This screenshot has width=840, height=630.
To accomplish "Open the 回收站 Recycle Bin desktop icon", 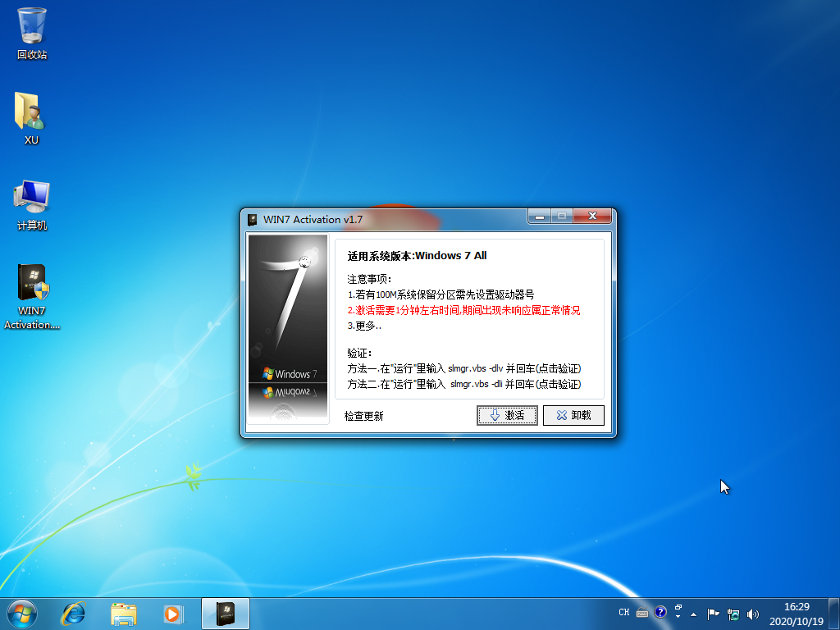I will tap(32, 33).
